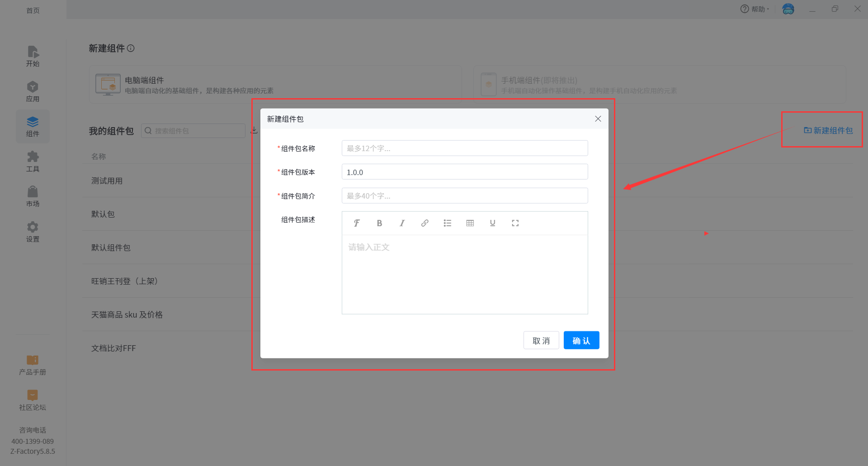Expand description editor to fullscreen
Image resolution: width=868 pixels, height=466 pixels.
pos(515,223)
